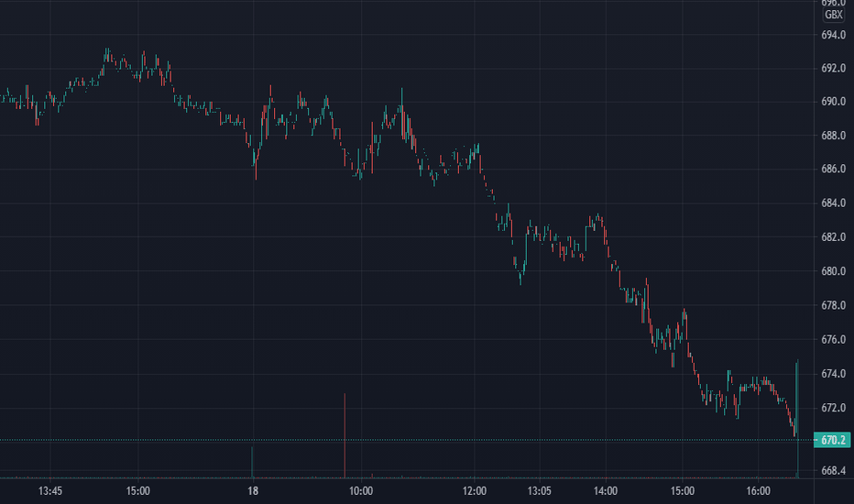Select the last tall teal candle at chart end
Image resolution: width=854 pixels, height=504 pixels.
[797, 419]
